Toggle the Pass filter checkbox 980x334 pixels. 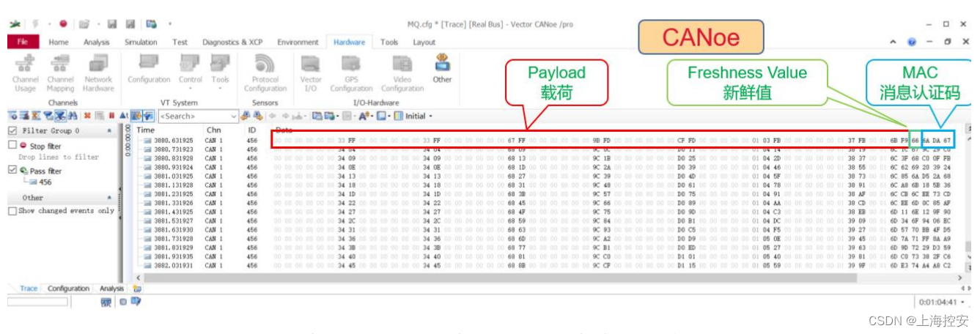pos(12,171)
